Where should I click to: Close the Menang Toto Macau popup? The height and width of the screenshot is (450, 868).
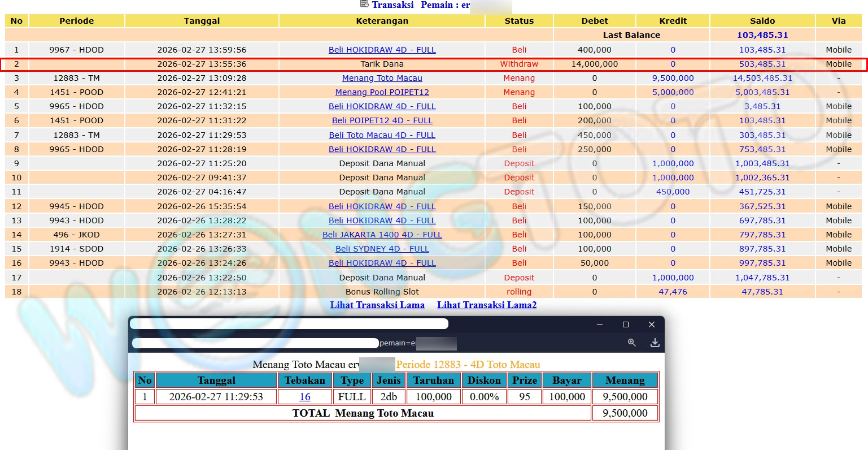point(651,324)
